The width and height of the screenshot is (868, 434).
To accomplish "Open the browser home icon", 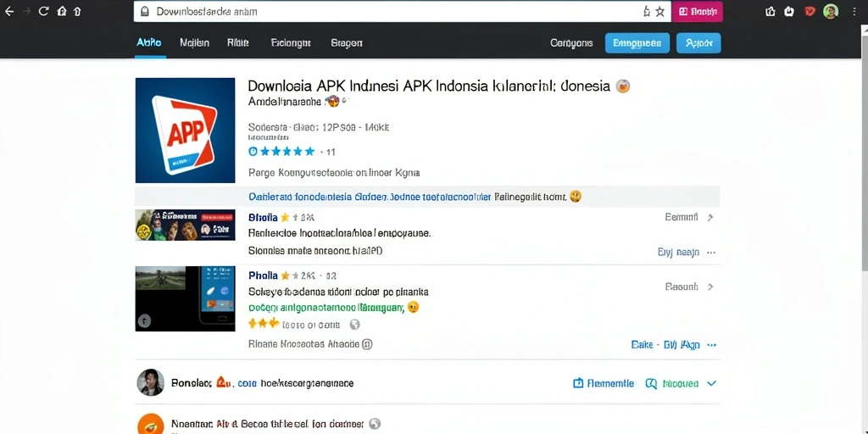I will pos(62,11).
